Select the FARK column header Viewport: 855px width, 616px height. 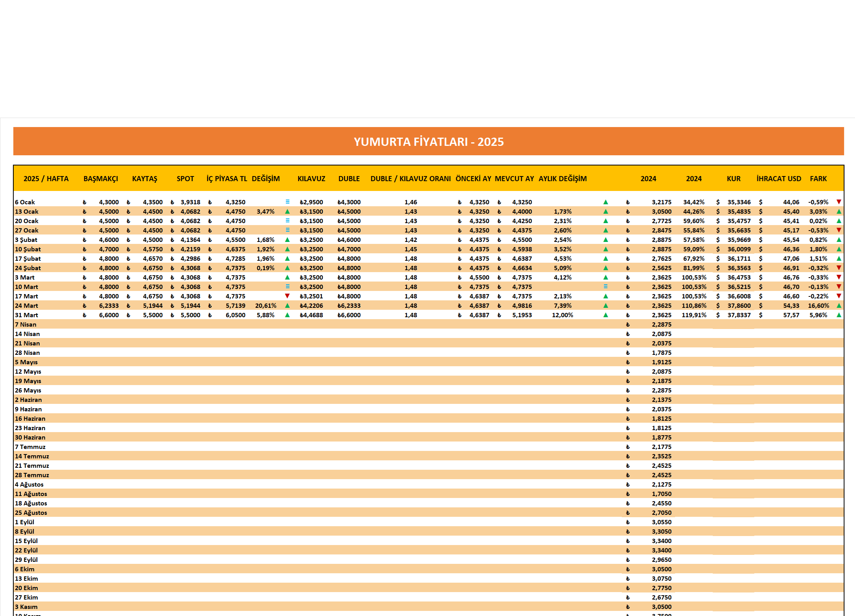click(818, 179)
